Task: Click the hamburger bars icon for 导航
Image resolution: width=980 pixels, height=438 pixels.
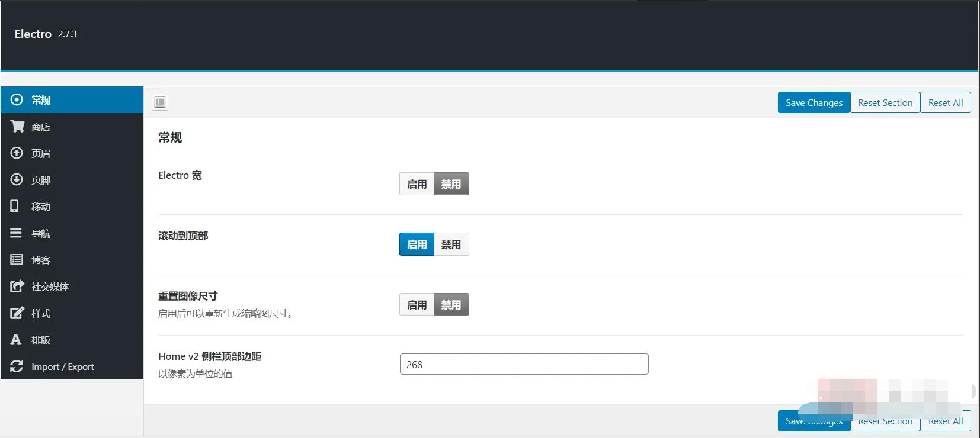Action: click(16, 233)
